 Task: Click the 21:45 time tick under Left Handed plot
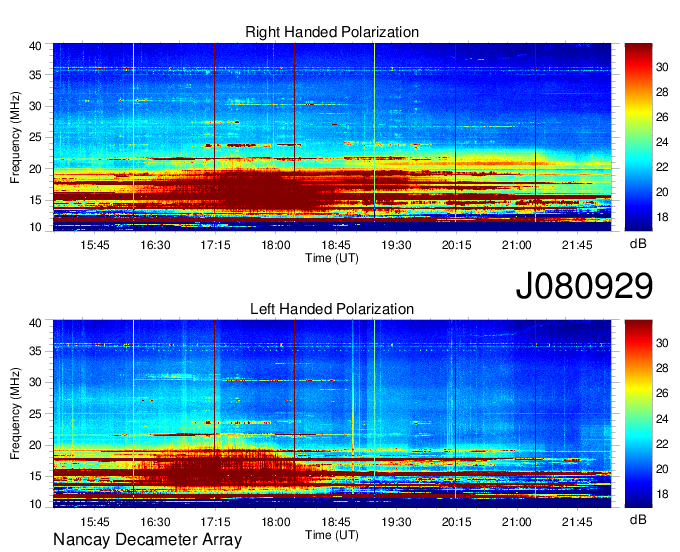[x=577, y=522]
